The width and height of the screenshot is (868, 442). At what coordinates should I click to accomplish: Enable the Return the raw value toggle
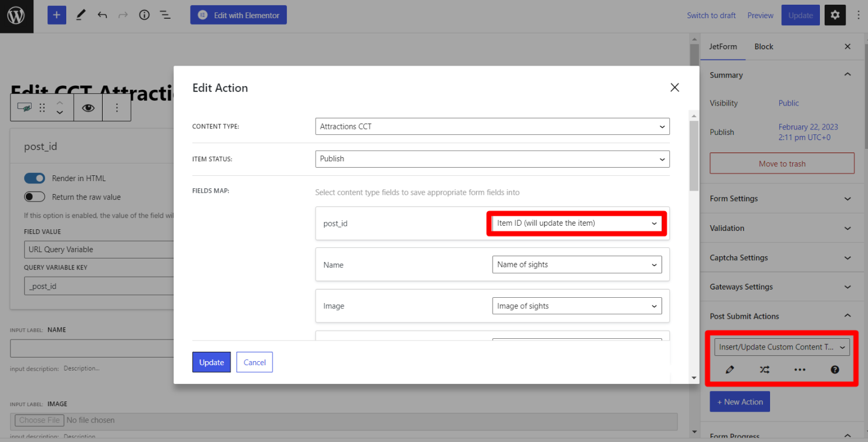click(35, 197)
